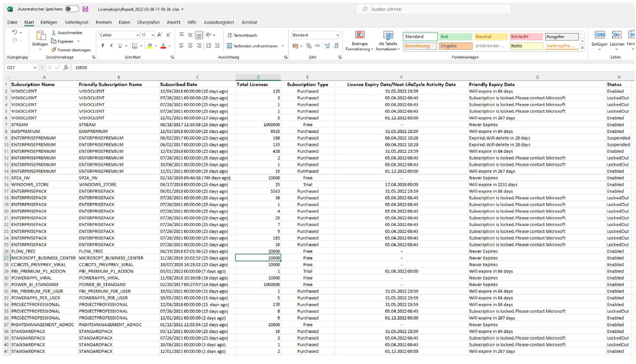Increase the cell indent

tap(217, 46)
